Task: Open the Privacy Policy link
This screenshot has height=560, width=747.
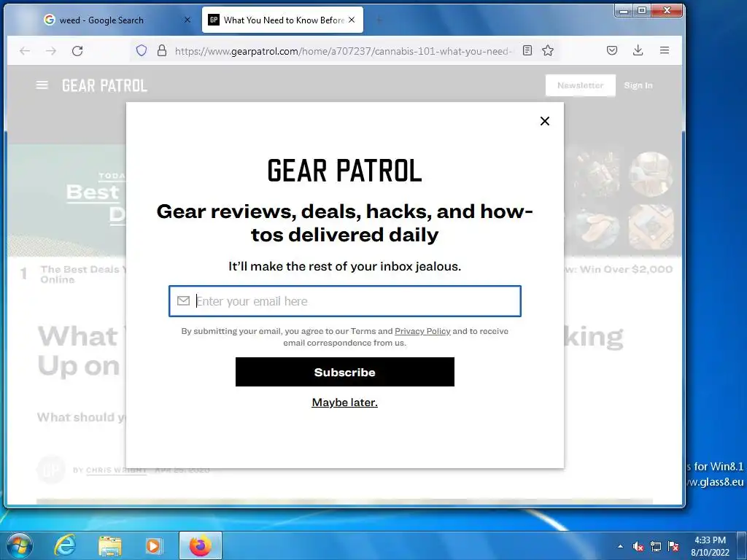Action: point(422,331)
